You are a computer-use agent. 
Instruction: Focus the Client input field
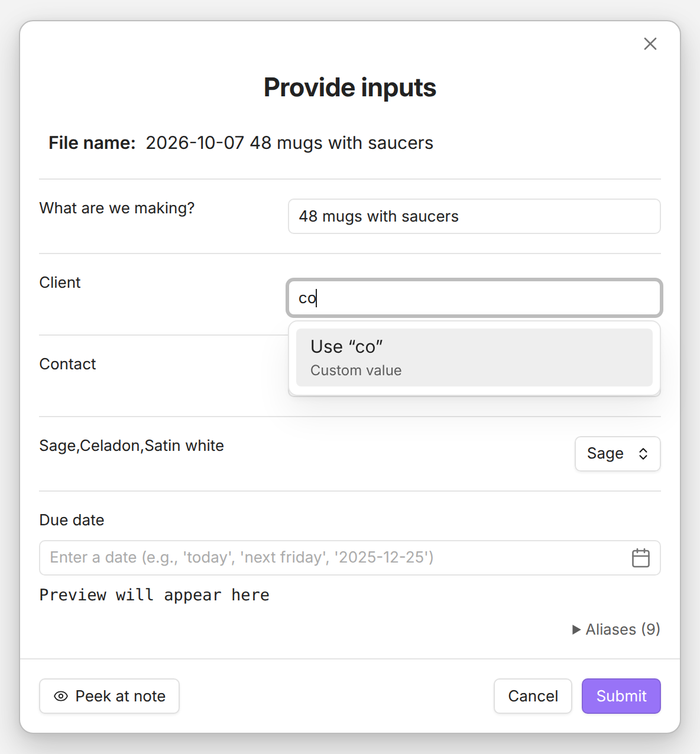[474, 298]
